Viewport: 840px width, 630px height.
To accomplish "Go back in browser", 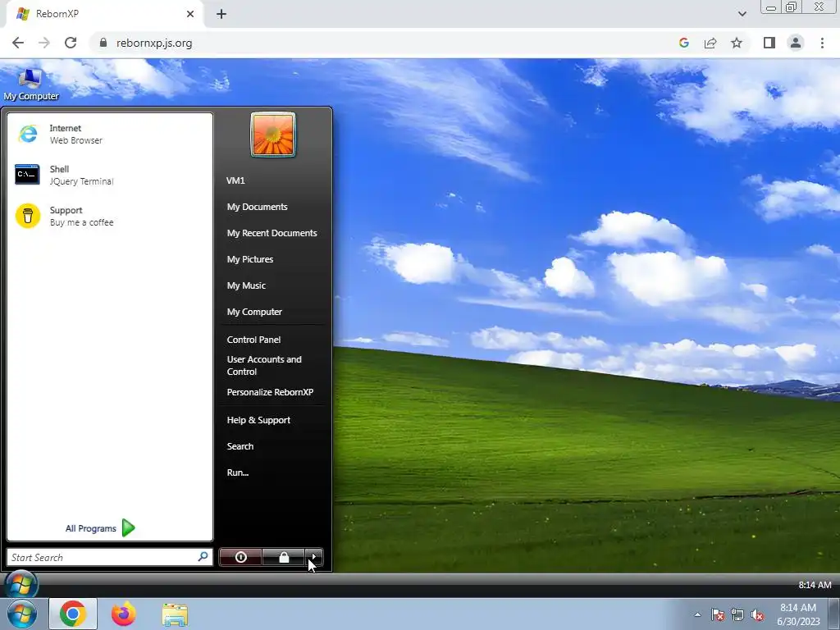I will click(18, 43).
